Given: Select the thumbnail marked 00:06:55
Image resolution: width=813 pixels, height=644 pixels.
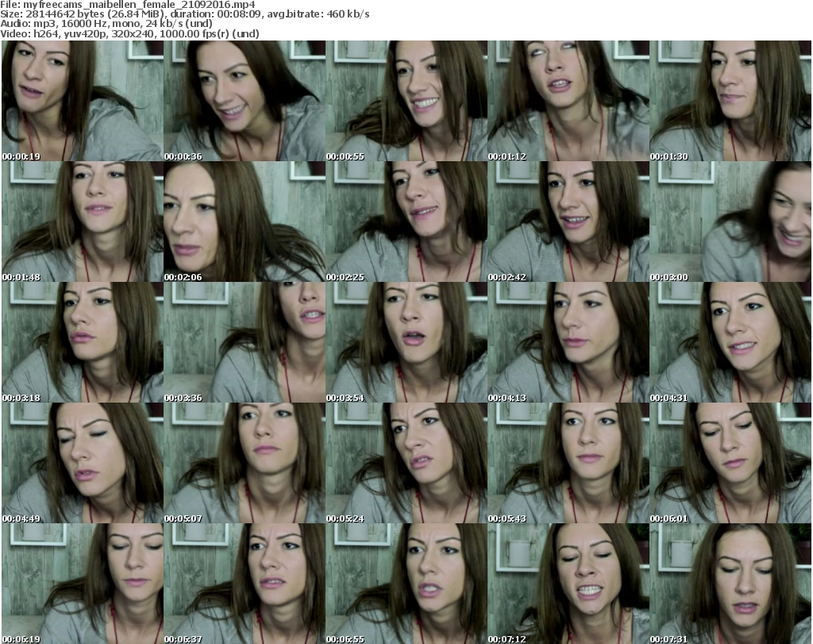Looking at the screenshot, I should tap(406, 584).
